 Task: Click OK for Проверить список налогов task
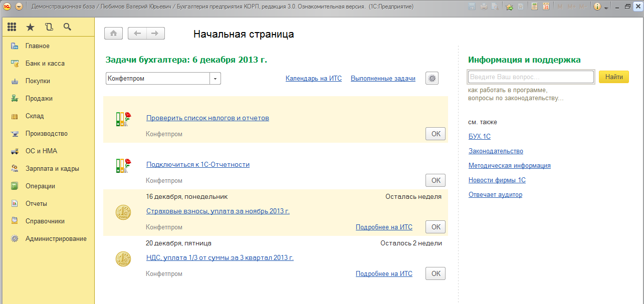(x=436, y=134)
